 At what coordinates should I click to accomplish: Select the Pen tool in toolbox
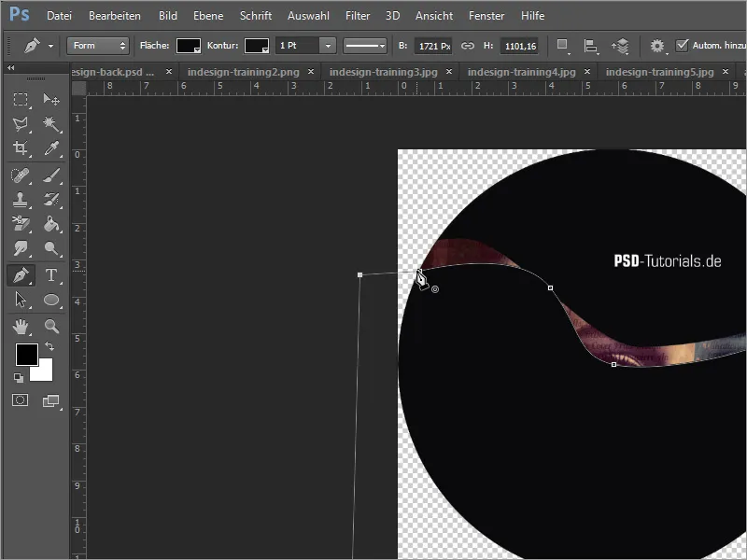[x=21, y=275]
